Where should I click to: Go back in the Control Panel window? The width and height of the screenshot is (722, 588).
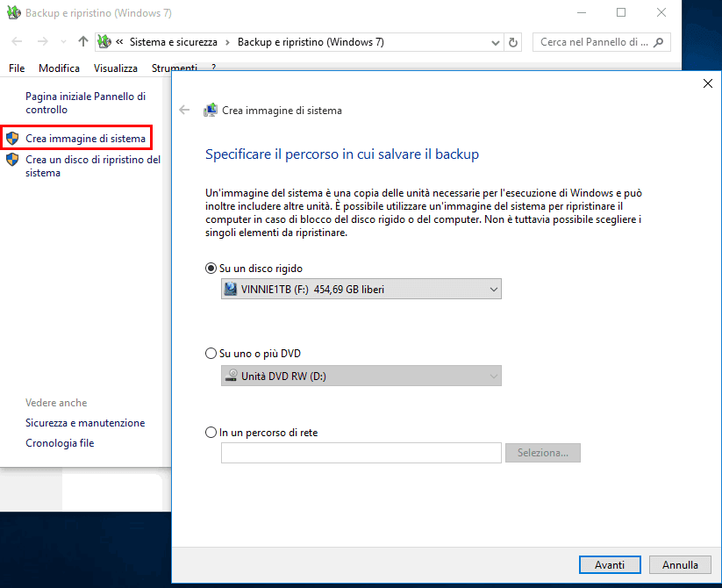pos(17,42)
